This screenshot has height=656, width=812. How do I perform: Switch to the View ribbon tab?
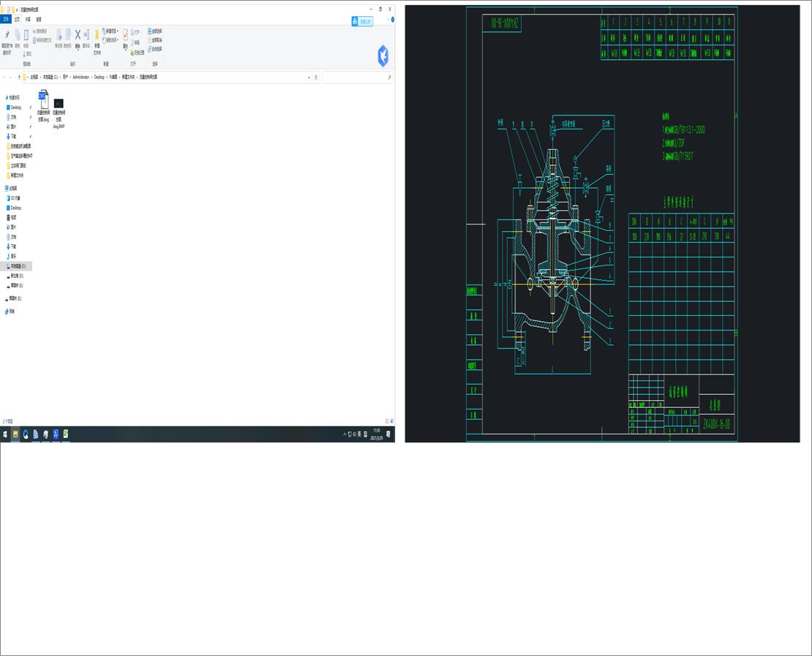[39, 20]
